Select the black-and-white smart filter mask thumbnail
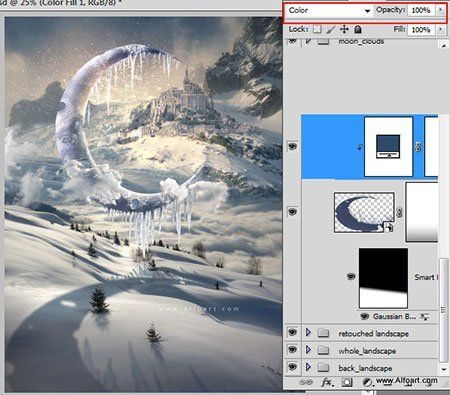Image resolution: width=450 pixels, height=395 pixels. click(383, 278)
